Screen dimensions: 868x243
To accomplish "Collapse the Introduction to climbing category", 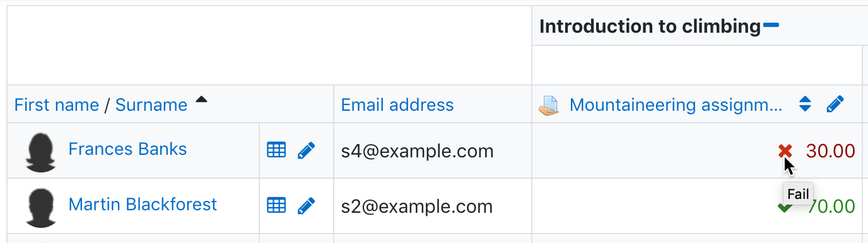I will [771, 25].
